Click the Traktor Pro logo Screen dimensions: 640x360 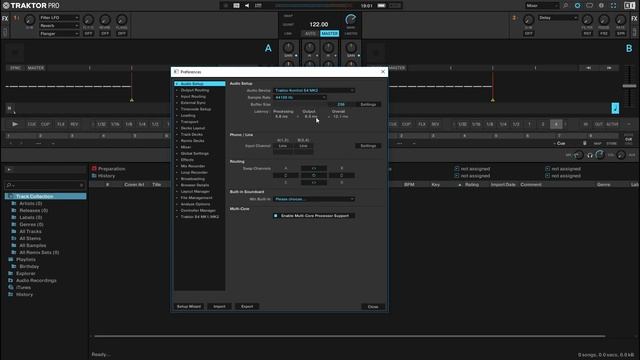tap(31, 6)
